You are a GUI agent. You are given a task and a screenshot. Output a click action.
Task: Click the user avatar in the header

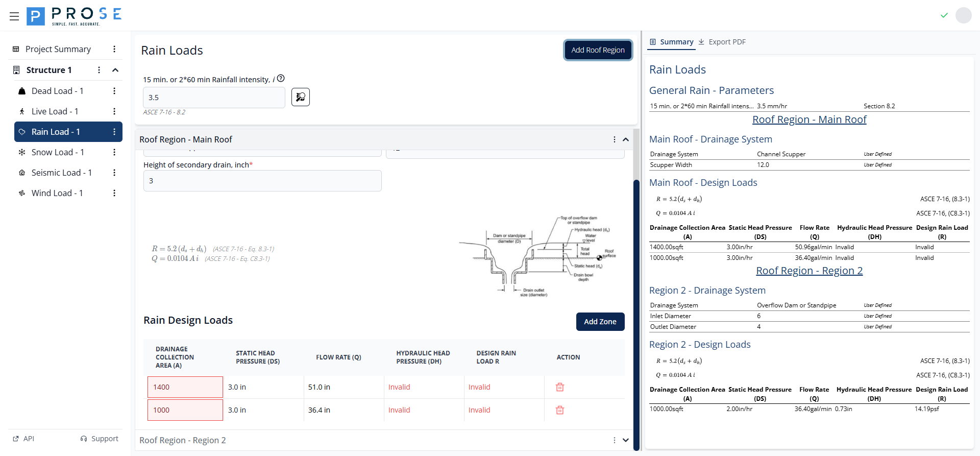pyautogui.click(x=963, y=15)
